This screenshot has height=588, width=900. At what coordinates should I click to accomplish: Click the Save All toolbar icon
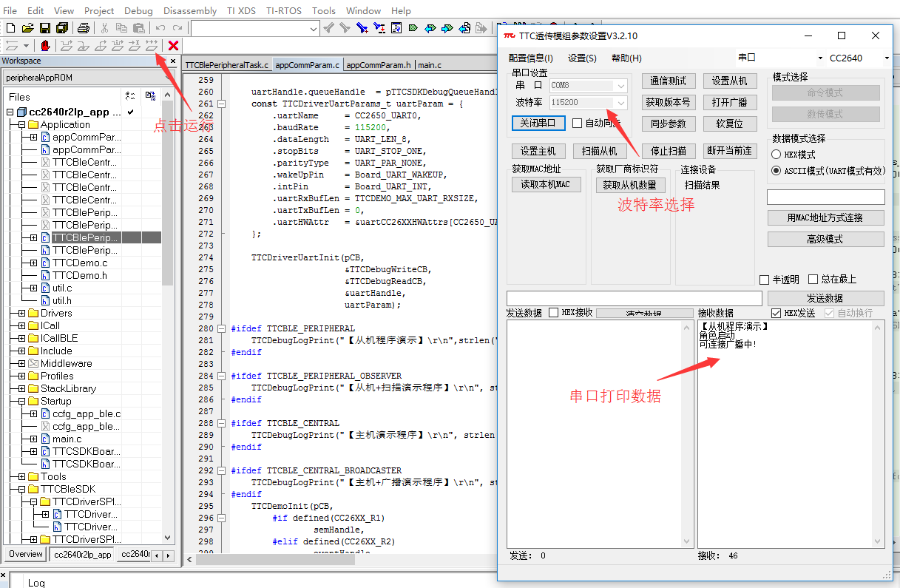click(x=62, y=28)
